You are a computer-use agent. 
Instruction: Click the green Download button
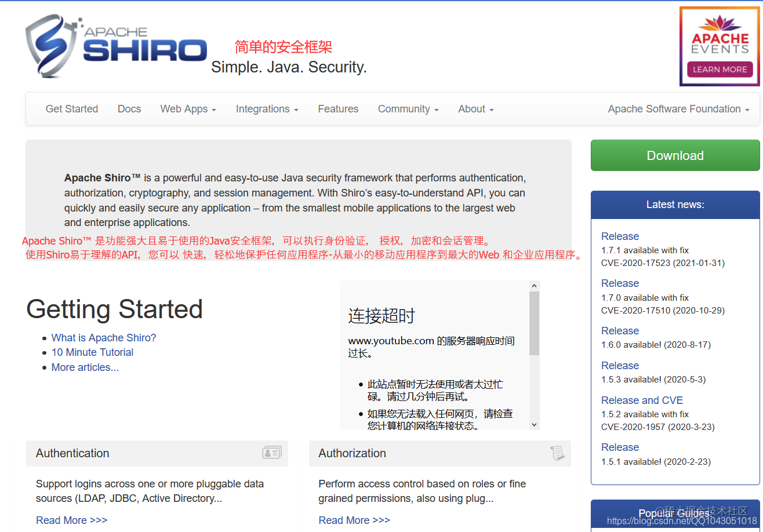coord(675,155)
